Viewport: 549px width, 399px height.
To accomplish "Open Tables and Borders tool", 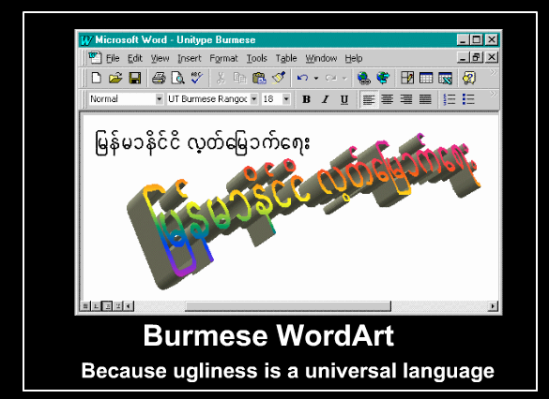I will (x=407, y=78).
